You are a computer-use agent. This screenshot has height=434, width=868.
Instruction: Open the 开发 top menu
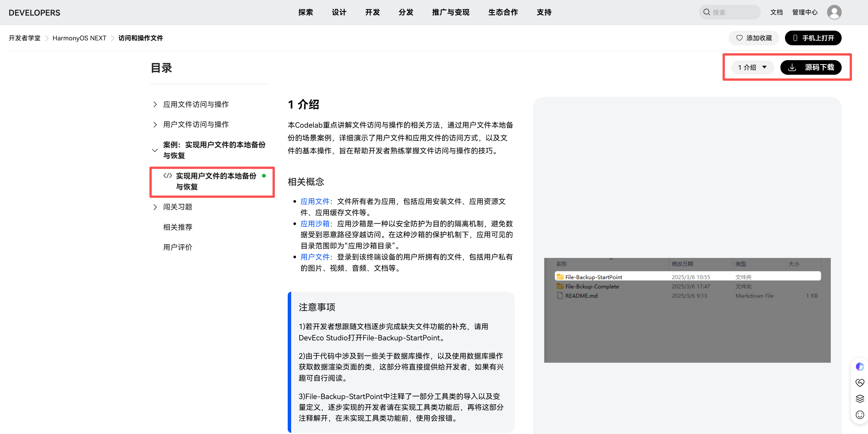point(372,13)
